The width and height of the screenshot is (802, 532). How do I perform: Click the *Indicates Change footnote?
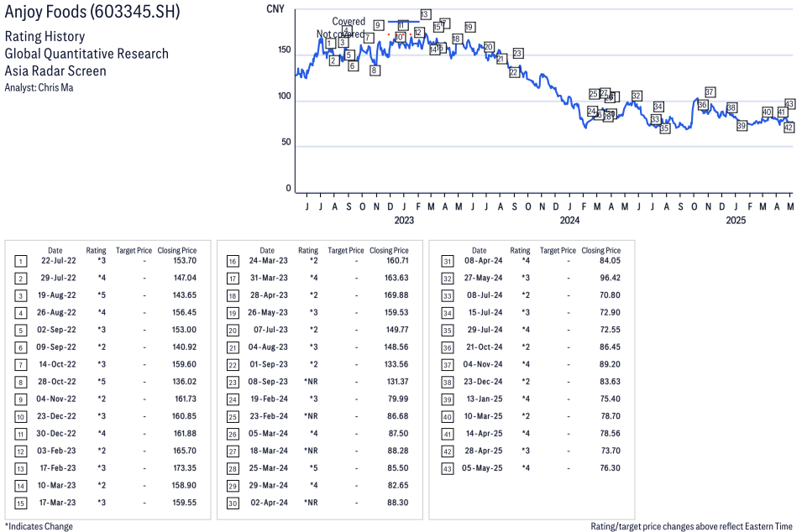pos(39,526)
